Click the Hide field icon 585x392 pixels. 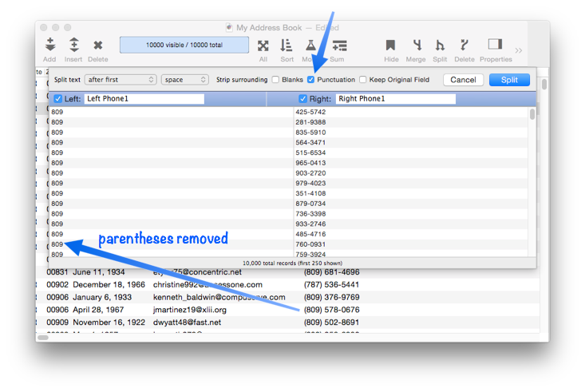point(390,46)
